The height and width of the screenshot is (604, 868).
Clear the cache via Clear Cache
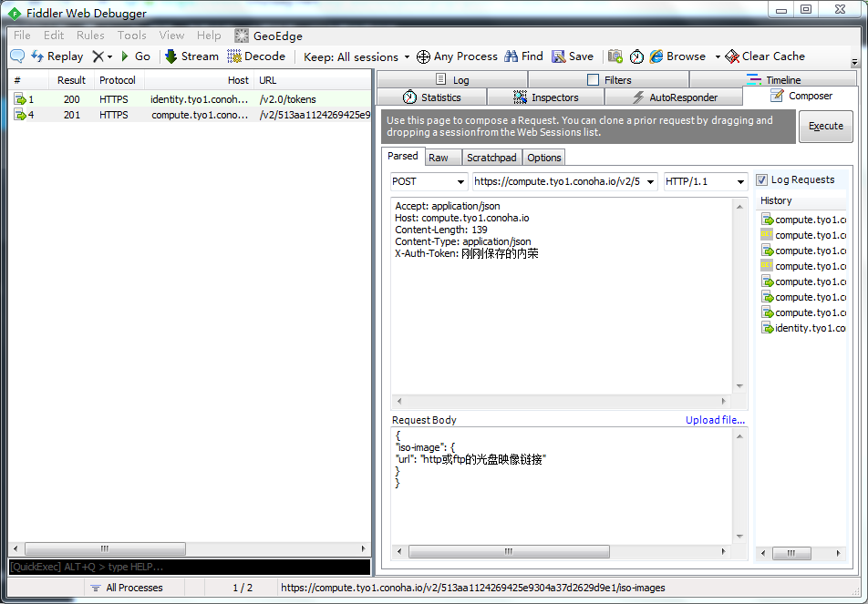click(x=765, y=56)
